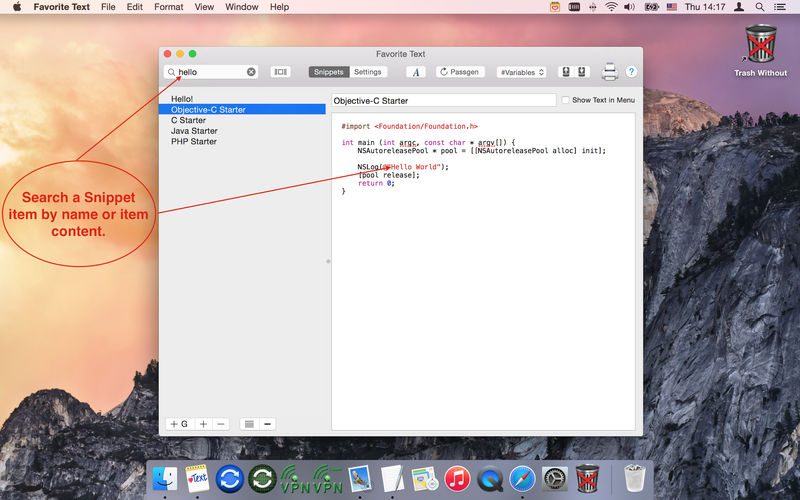Open the Window menu
Screen dimensions: 800x500
pyautogui.click(x=242, y=7)
